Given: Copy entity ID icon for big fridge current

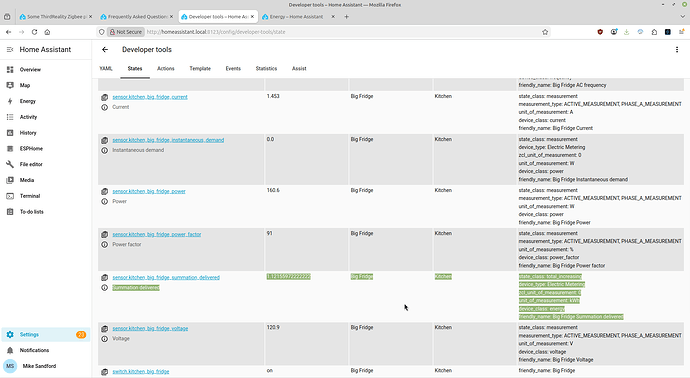Looking at the screenshot, I should click(x=104, y=97).
